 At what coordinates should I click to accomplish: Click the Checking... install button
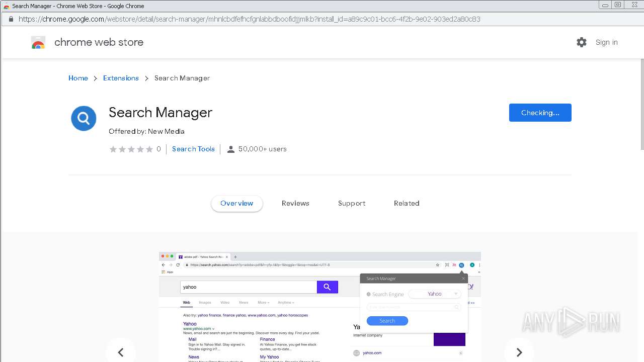pyautogui.click(x=540, y=113)
